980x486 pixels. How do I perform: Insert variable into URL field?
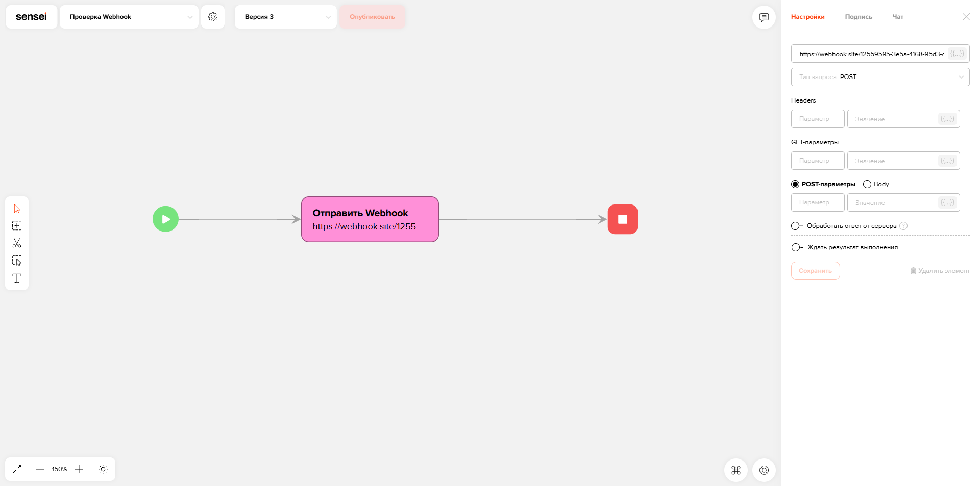(x=957, y=54)
